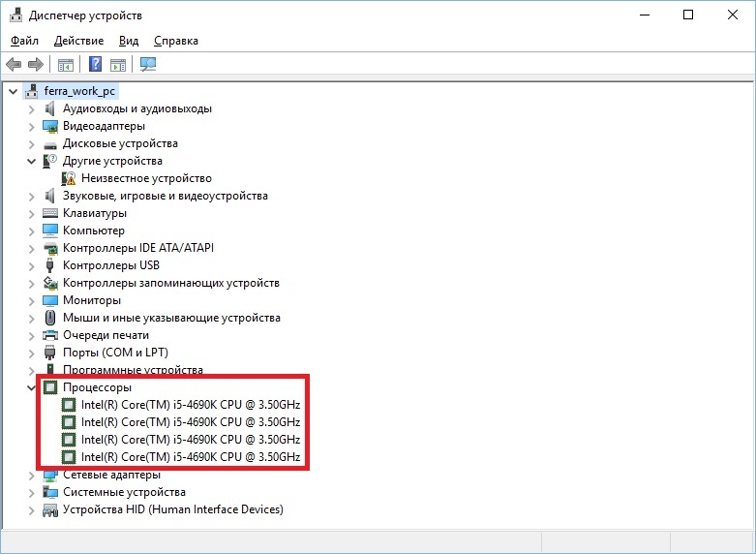The image size is (756, 554).
Task: Expand Звуковые, игровые и видеоустройства chevron
Action: [31, 197]
